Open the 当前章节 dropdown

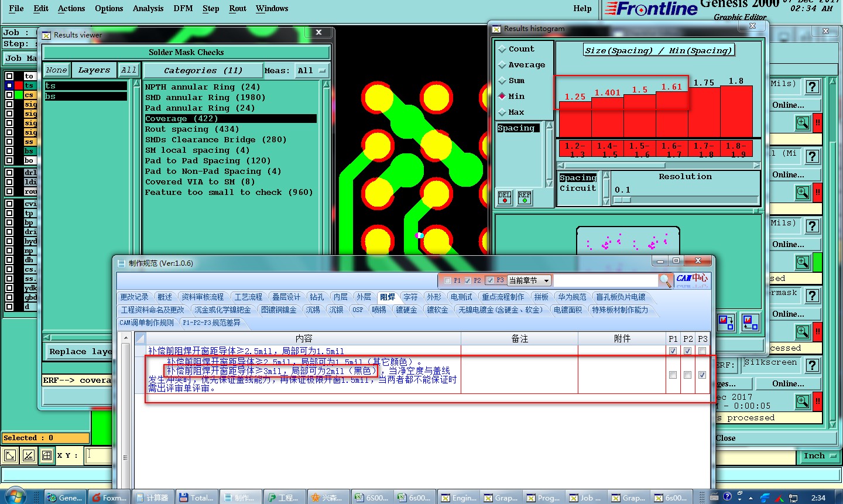coord(529,280)
